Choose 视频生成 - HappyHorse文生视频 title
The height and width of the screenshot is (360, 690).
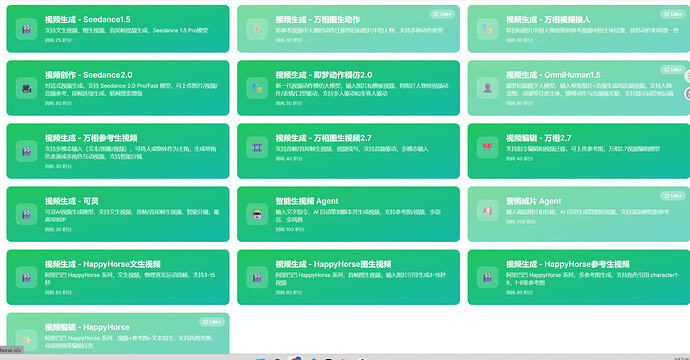pyautogui.click(x=103, y=264)
